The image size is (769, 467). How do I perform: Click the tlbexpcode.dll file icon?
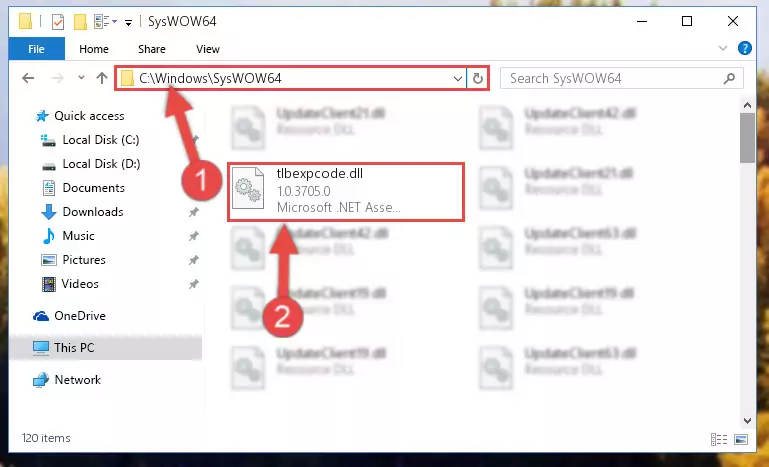coord(247,188)
